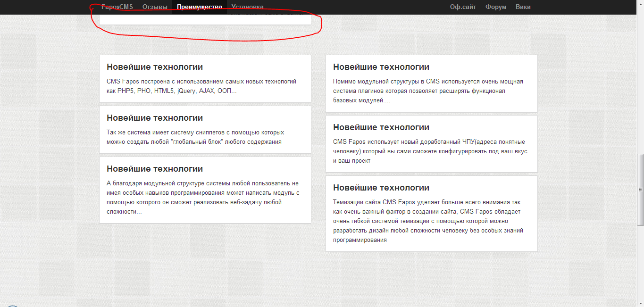
Task: Open the Форум link
Action: [496, 7]
